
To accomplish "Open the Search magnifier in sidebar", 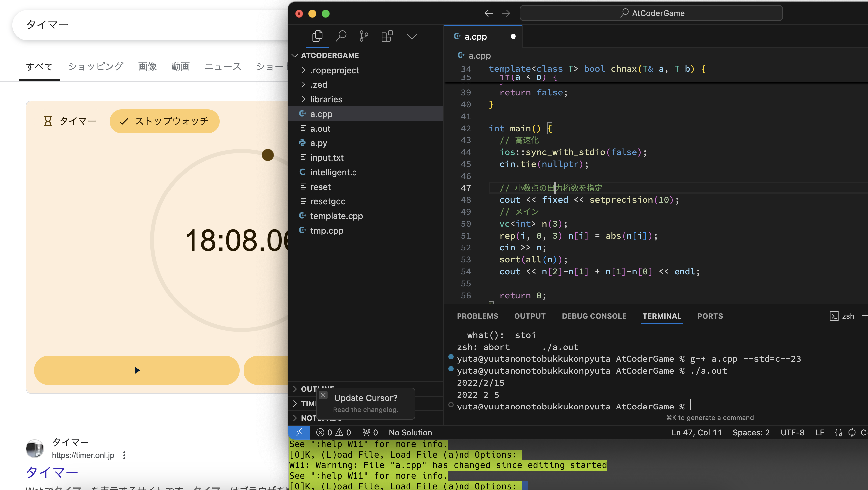I will pos(341,36).
